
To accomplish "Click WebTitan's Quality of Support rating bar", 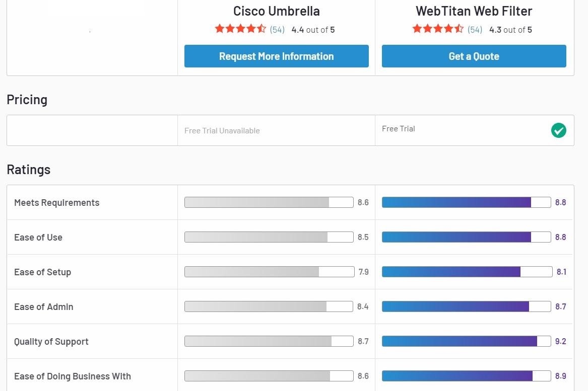I will coord(466,341).
